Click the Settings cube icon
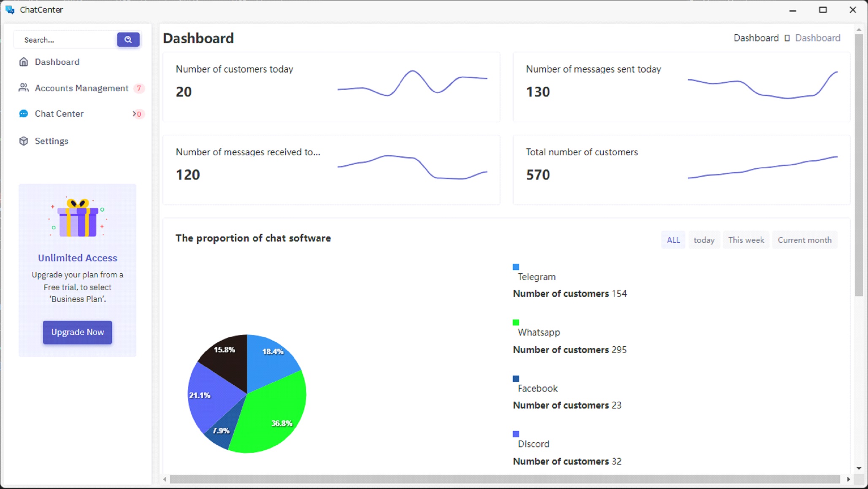The height and width of the screenshot is (489, 868). point(24,141)
